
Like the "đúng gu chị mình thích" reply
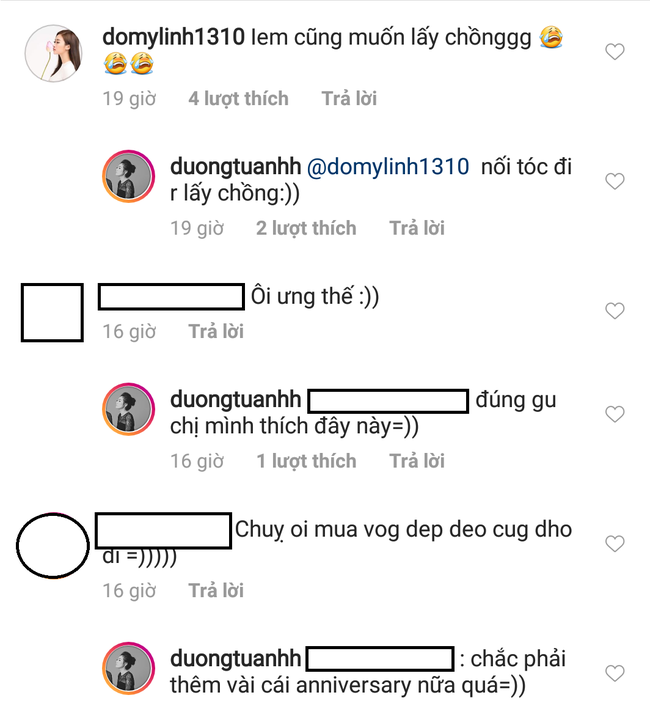click(615, 414)
